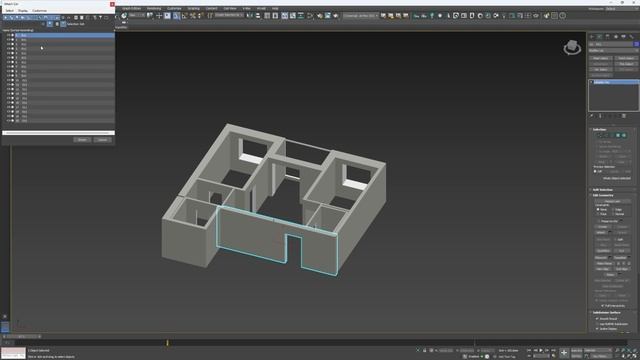Click the large Set Keys plus button

(x=564, y=353)
